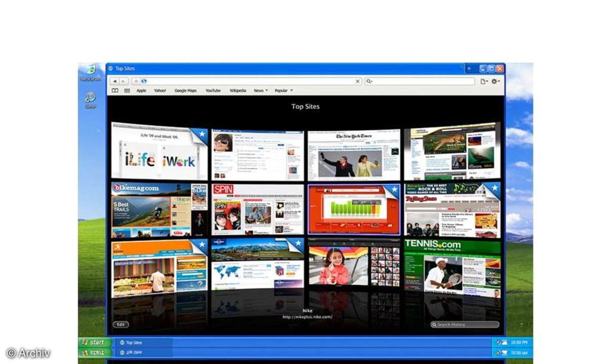
Task: Open the Facebook profile page thumbnail
Action: click(257, 155)
